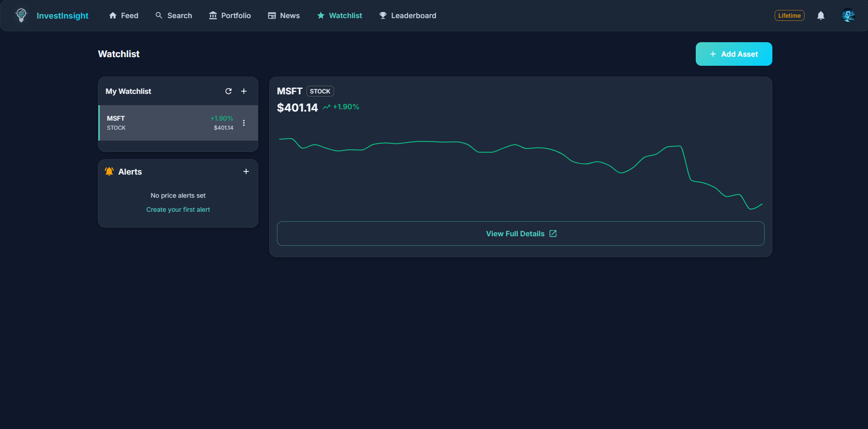868x429 pixels.
Task: Click the Lifetime membership badge
Action: point(789,15)
